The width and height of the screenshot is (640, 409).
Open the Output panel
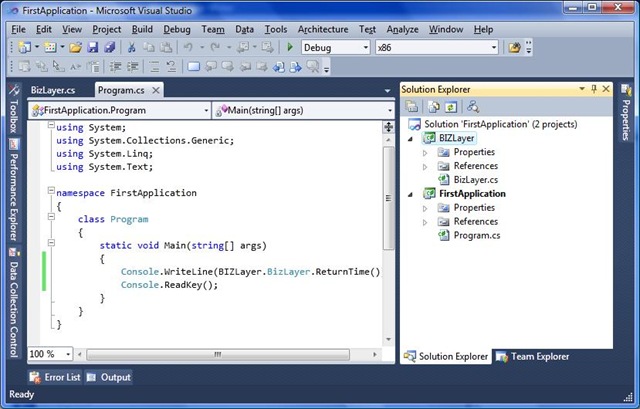[109, 377]
